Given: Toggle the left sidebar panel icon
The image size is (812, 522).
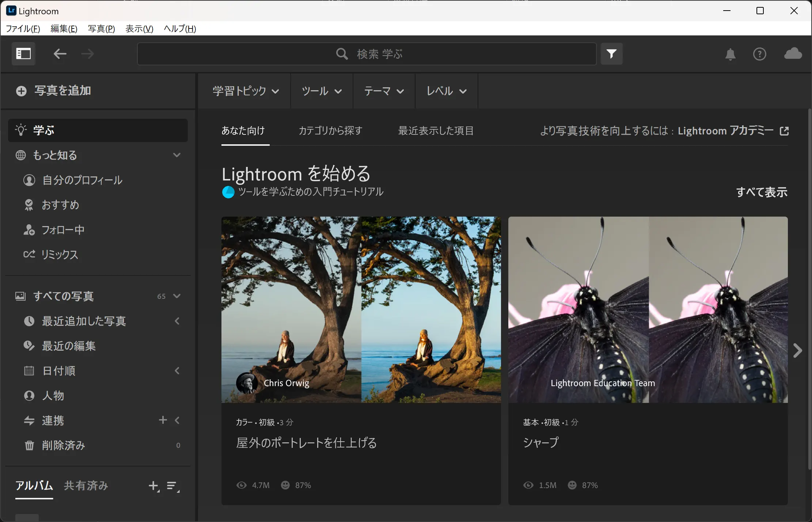Looking at the screenshot, I should (23, 54).
